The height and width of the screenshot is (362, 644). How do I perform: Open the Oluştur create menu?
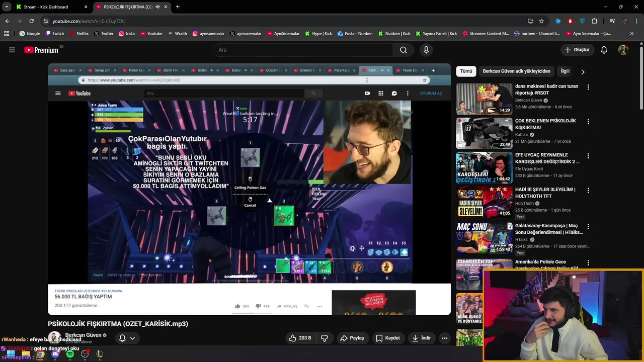click(577, 50)
